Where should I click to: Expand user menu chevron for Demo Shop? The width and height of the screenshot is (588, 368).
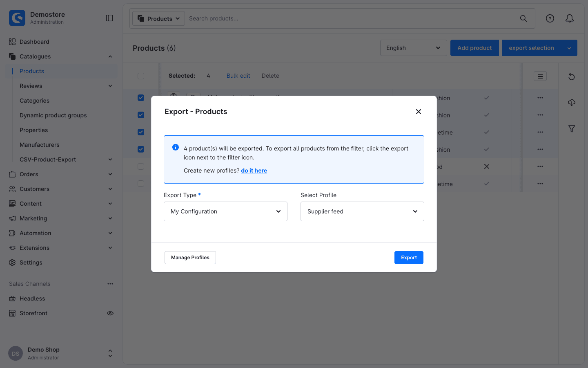click(110, 353)
